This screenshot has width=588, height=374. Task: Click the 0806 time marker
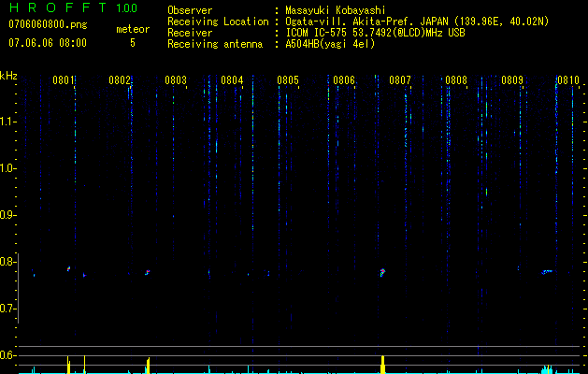click(x=344, y=80)
